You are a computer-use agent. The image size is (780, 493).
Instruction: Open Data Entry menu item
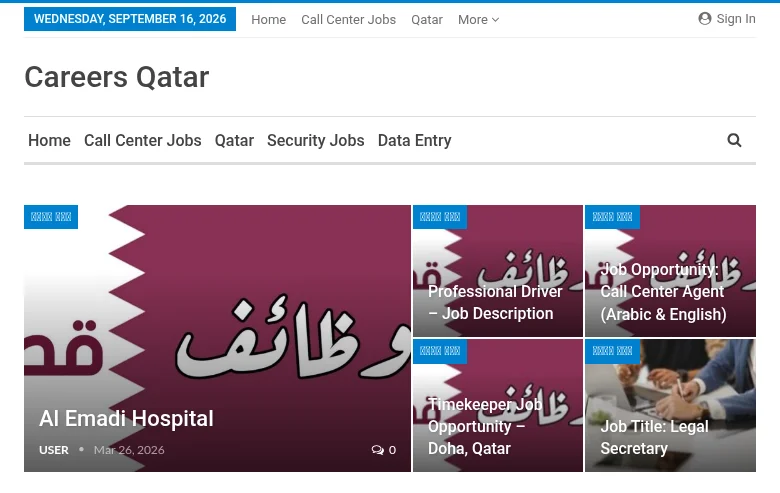(x=414, y=140)
